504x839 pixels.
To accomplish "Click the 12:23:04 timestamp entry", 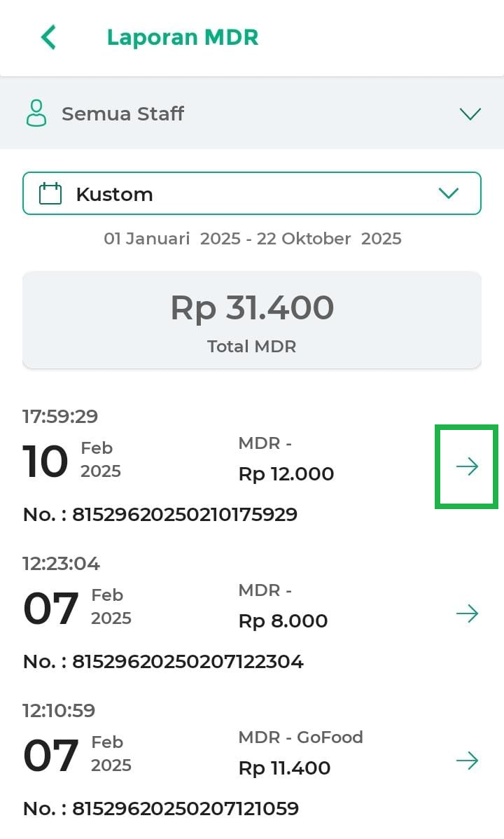I will pos(62,564).
